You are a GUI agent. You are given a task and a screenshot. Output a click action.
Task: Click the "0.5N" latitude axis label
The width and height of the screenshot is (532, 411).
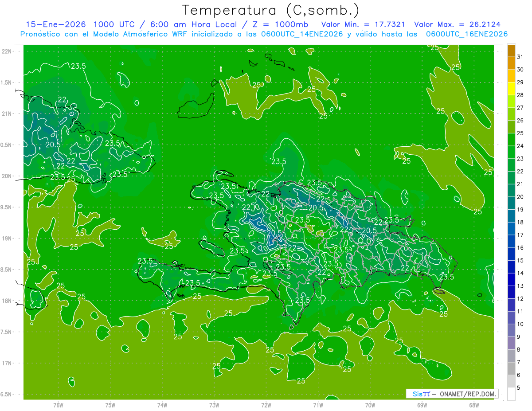click(7, 145)
